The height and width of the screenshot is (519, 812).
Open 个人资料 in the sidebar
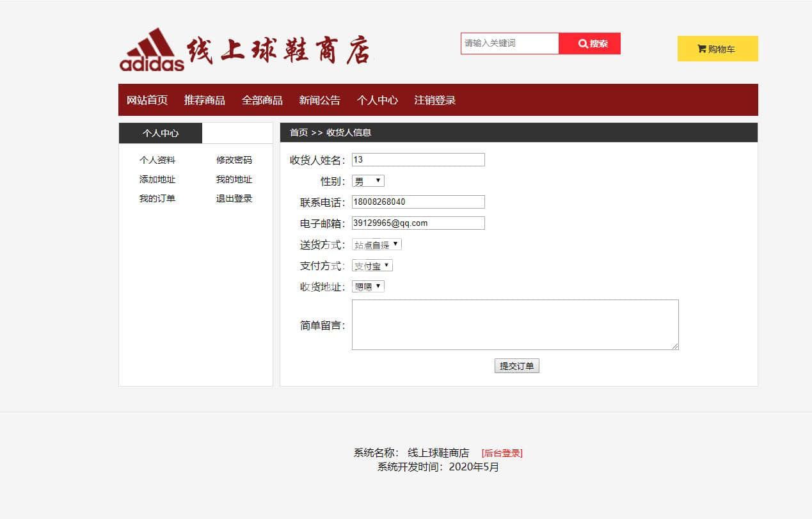click(157, 160)
